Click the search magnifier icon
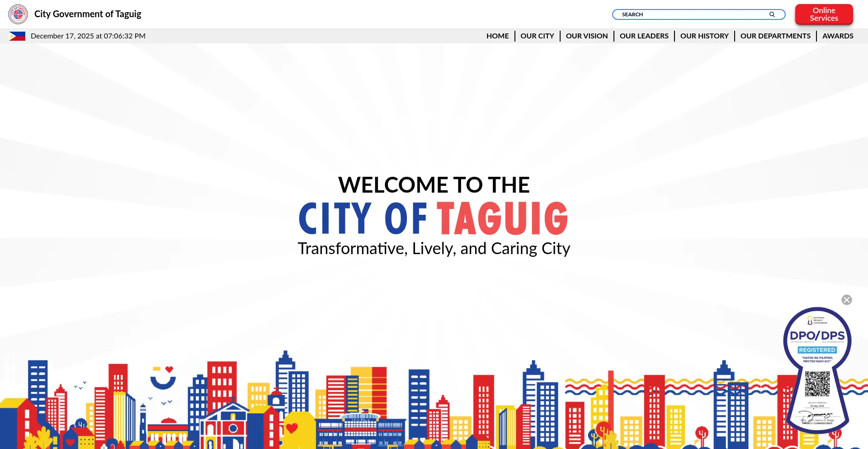868x449 pixels. click(x=772, y=14)
